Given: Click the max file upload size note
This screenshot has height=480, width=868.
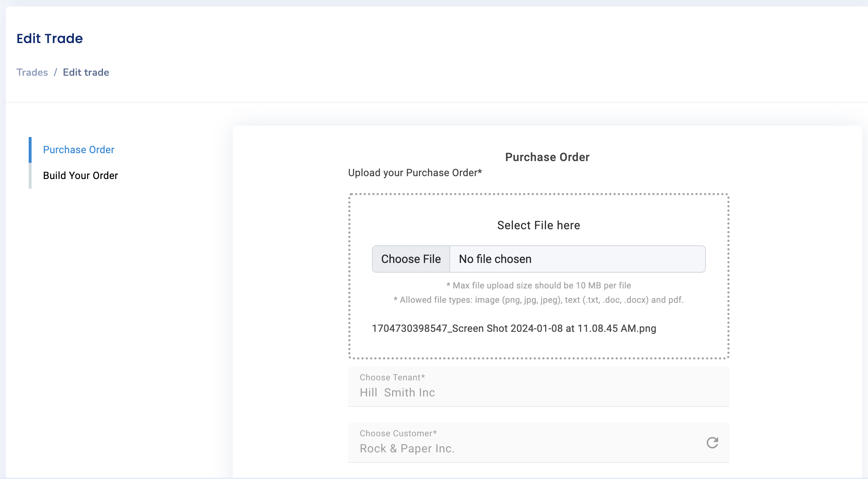Looking at the screenshot, I should coord(538,286).
